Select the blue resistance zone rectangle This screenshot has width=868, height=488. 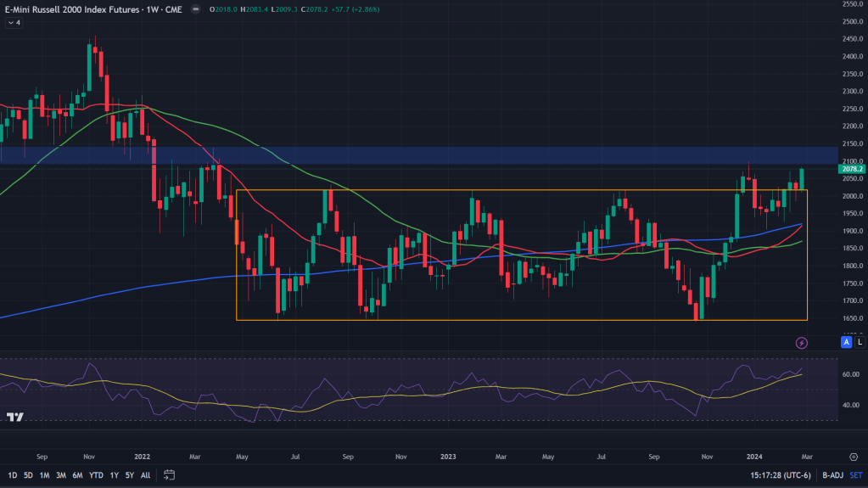pos(419,155)
